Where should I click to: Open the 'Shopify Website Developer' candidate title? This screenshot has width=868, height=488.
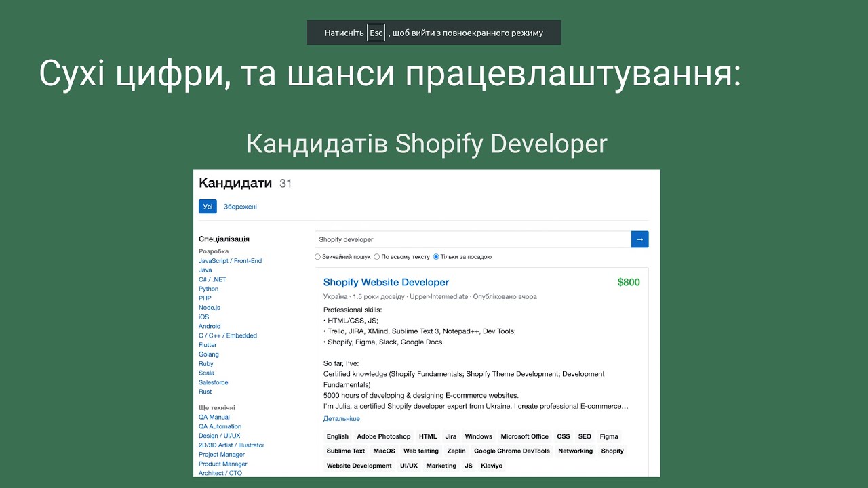click(386, 282)
